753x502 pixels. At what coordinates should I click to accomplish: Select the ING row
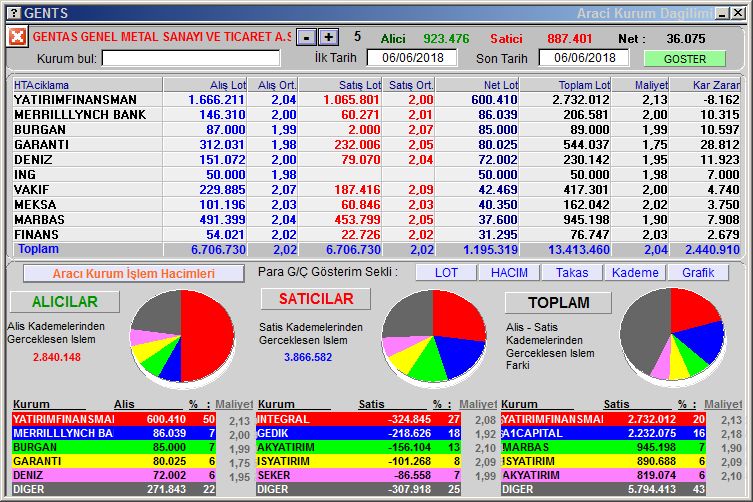click(376, 174)
